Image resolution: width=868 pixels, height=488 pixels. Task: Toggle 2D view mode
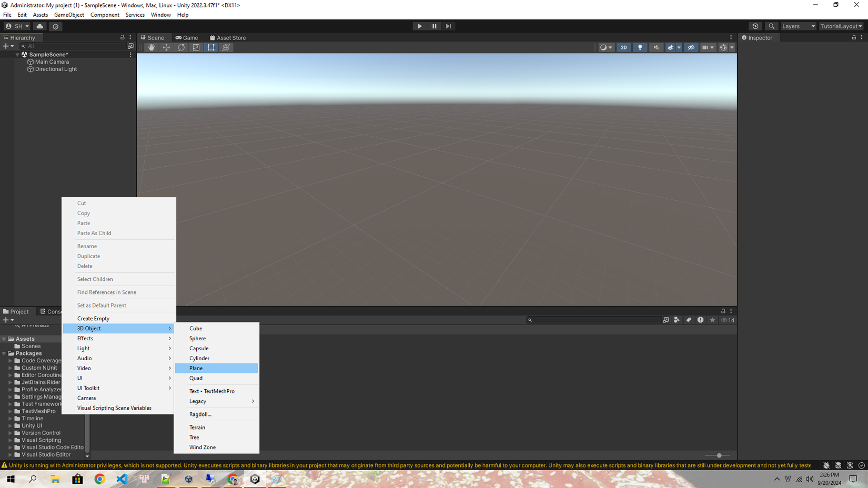click(623, 47)
